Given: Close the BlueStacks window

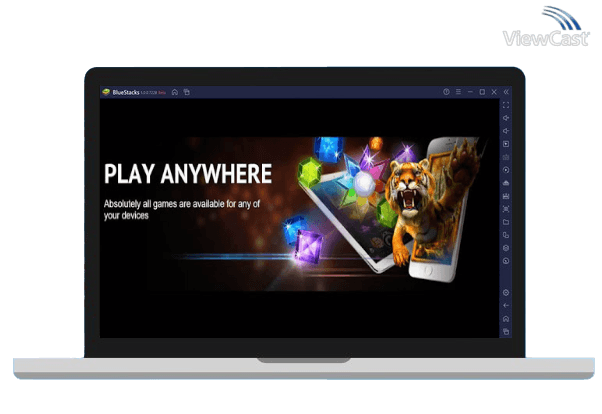Looking at the screenshot, I should coord(494,92).
